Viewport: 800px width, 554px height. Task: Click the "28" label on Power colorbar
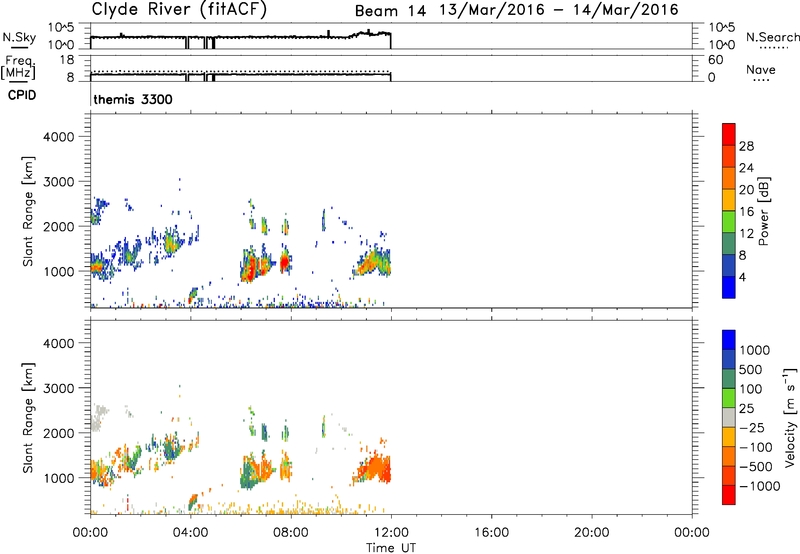click(746, 146)
